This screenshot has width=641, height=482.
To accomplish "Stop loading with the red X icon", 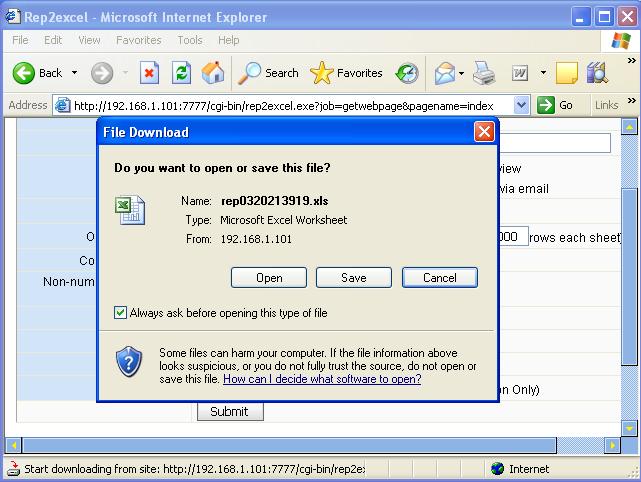I will click(149, 73).
